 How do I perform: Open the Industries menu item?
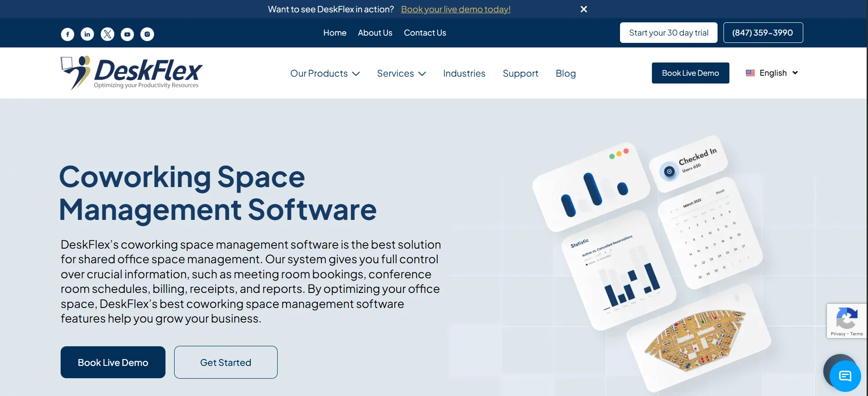point(464,73)
